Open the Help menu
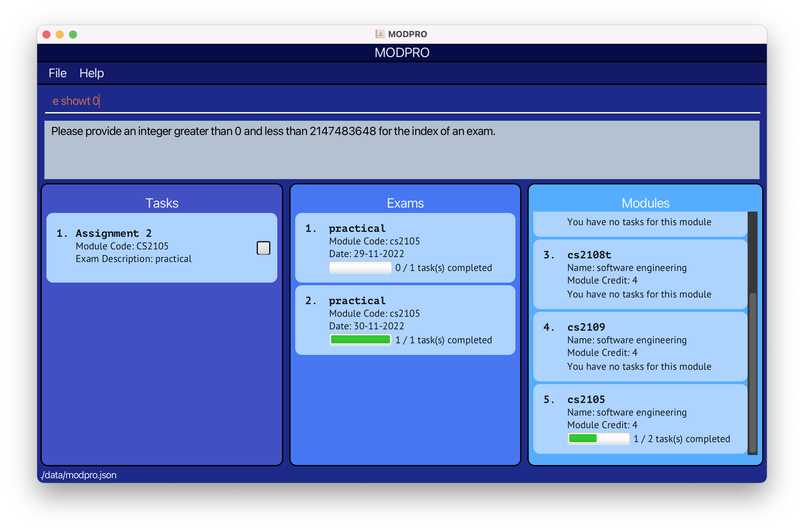 (92, 73)
